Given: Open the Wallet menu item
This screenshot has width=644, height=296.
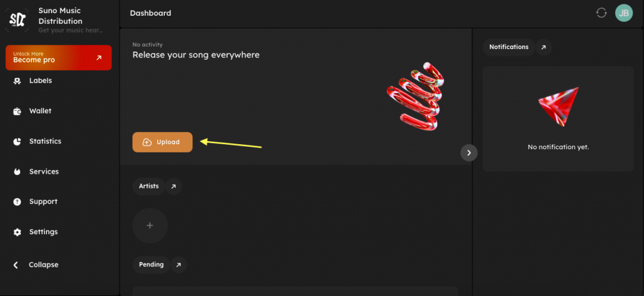Looking at the screenshot, I should 40,111.
